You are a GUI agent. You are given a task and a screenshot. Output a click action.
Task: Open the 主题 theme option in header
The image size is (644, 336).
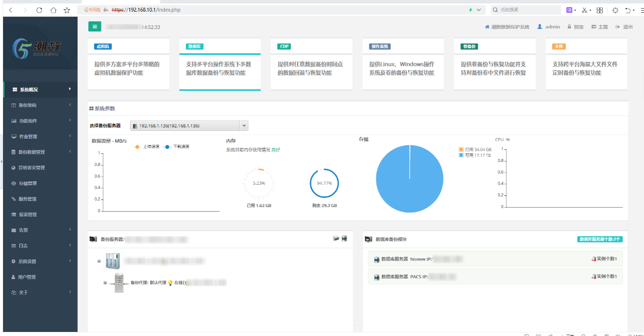coord(599,27)
